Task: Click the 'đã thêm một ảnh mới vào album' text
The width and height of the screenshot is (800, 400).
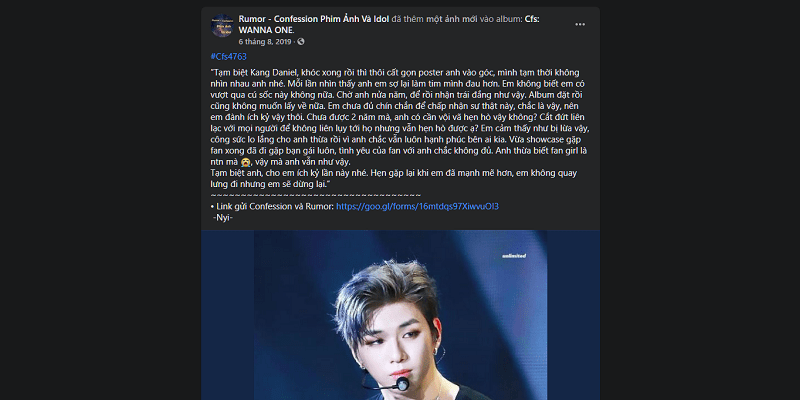Action: click(457, 19)
